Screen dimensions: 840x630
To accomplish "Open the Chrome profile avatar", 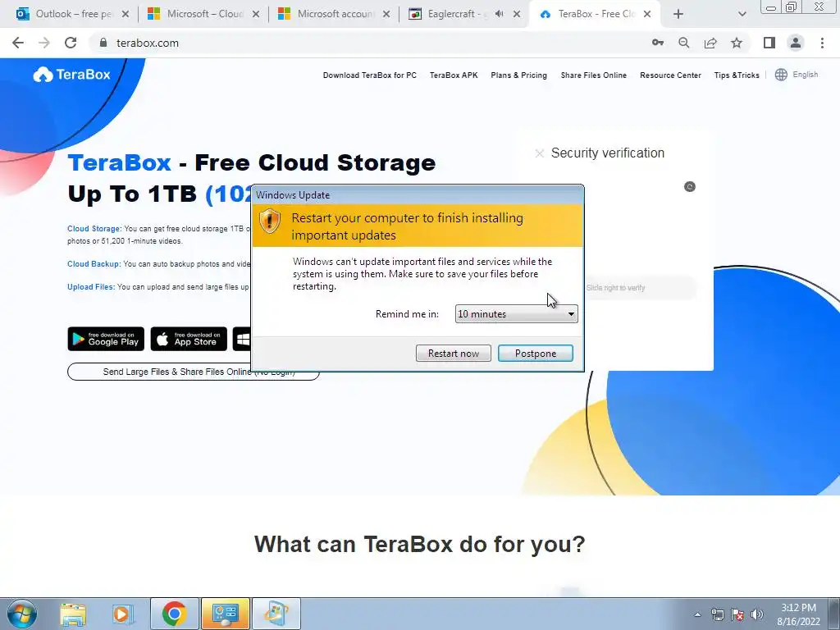I will pos(796,43).
